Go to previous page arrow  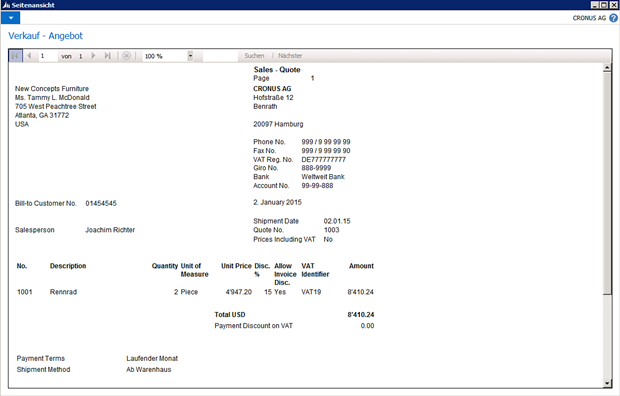tap(29, 56)
